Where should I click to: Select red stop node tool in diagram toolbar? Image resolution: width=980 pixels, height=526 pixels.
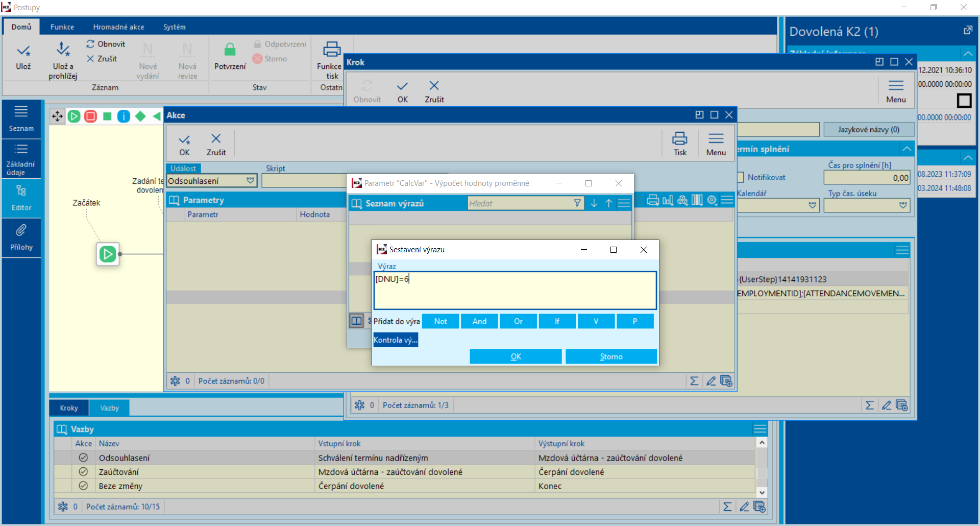[91, 116]
